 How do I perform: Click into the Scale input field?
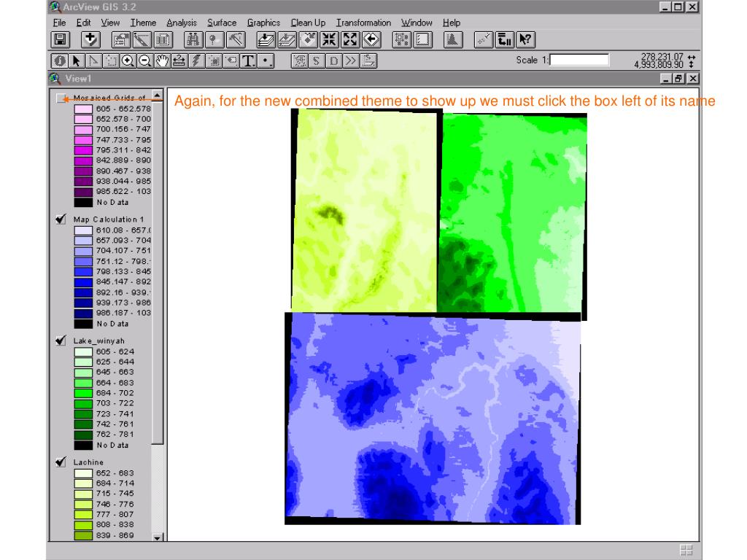tap(579, 60)
